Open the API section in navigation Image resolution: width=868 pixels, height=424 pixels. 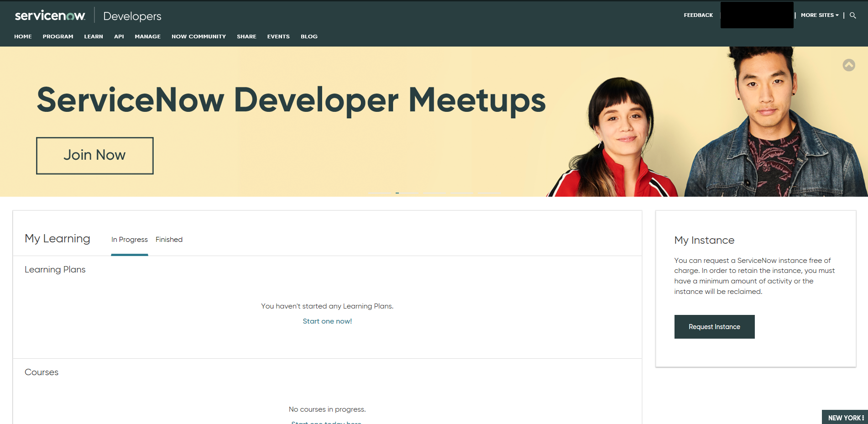(119, 37)
